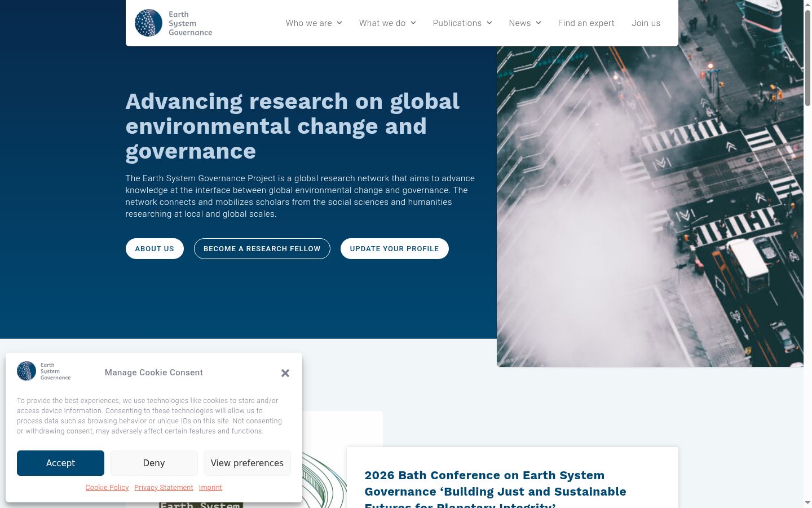The height and width of the screenshot is (508, 812).
Task: Deny cookies
Action: 154,463
